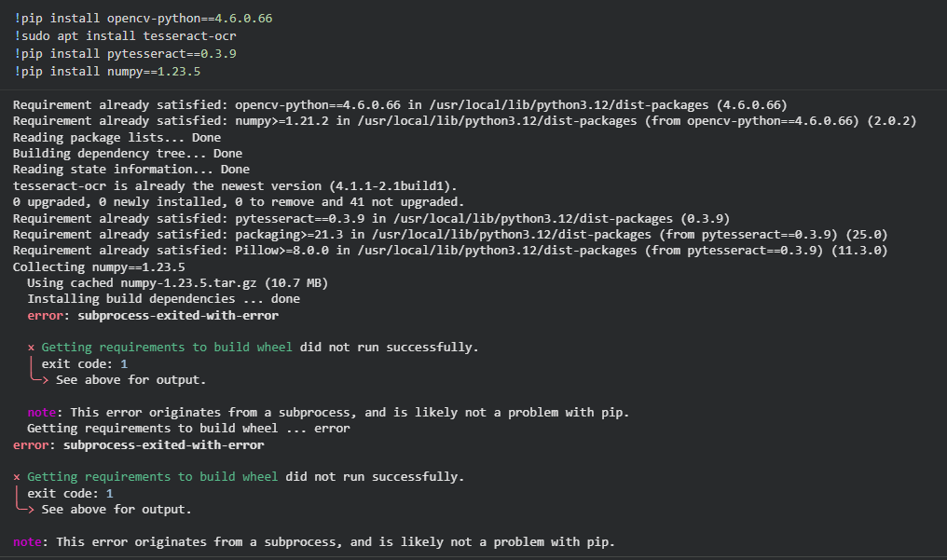Click the pip install pytesseract command
The height and width of the screenshot is (560, 947).
coord(125,54)
